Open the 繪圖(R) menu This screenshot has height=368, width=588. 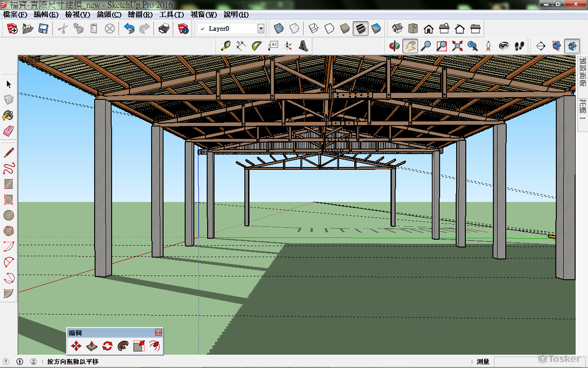pyautogui.click(x=141, y=15)
